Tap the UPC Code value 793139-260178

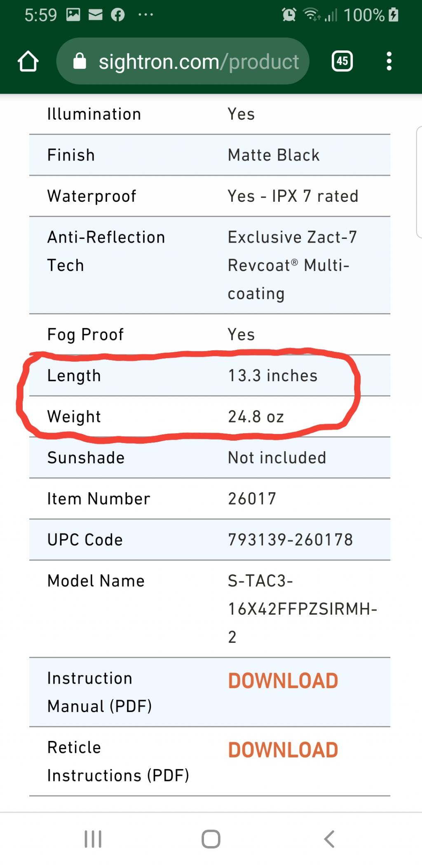point(291,540)
